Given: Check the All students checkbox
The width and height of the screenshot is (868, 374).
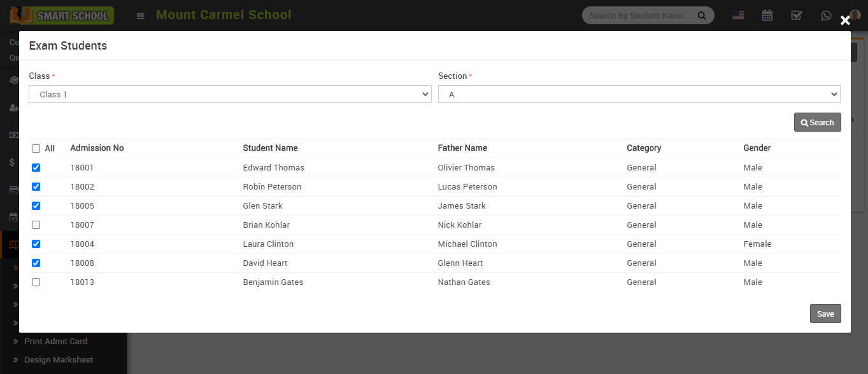Looking at the screenshot, I should [x=36, y=148].
